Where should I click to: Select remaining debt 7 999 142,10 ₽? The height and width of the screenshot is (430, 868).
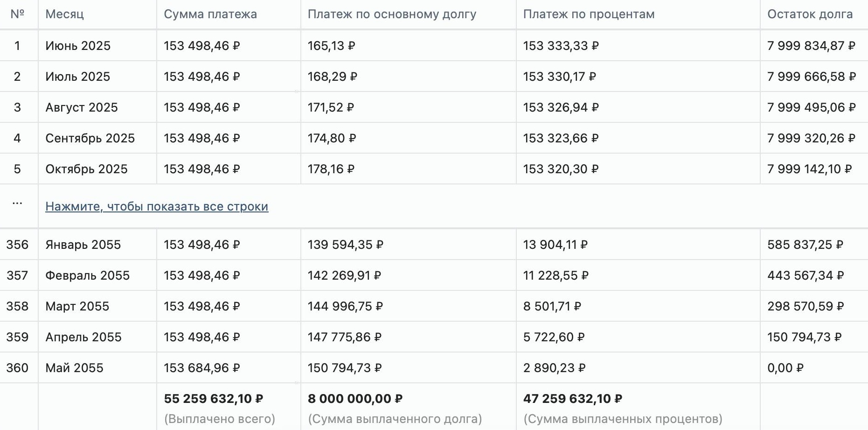pyautogui.click(x=810, y=169)
